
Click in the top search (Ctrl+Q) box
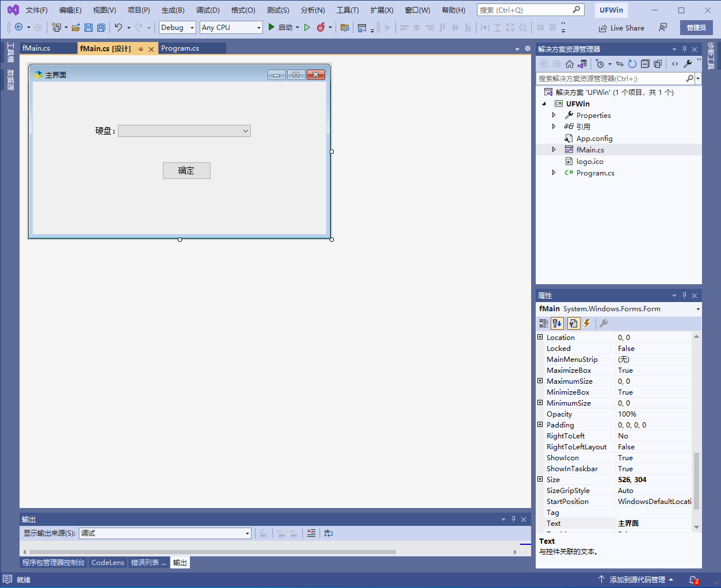point(531,10)
